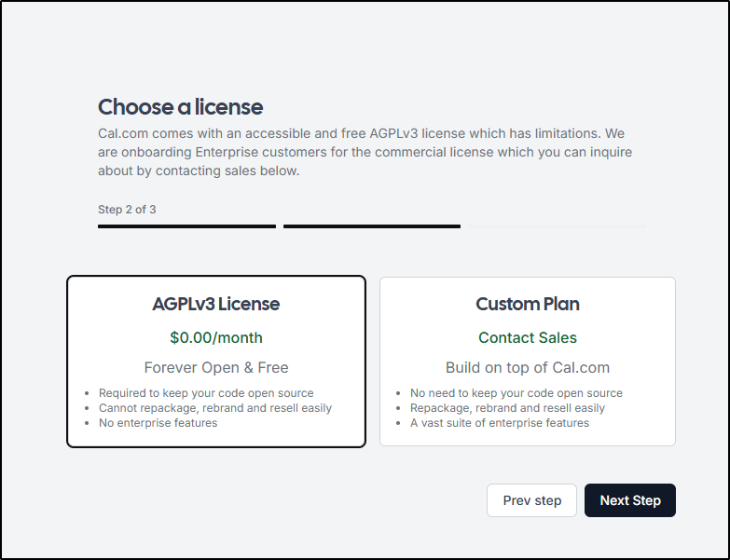Click the Step 2 of 3 label
Image resolution: width=730 pixels, height=560 pixels.
[127, 210]
